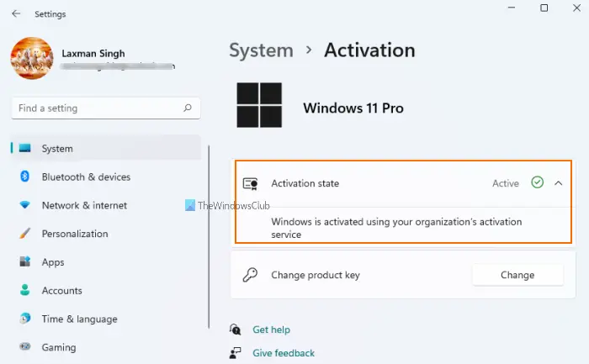Click the key icon beside Change product key

pyautogui.click(x=250, y=275)
